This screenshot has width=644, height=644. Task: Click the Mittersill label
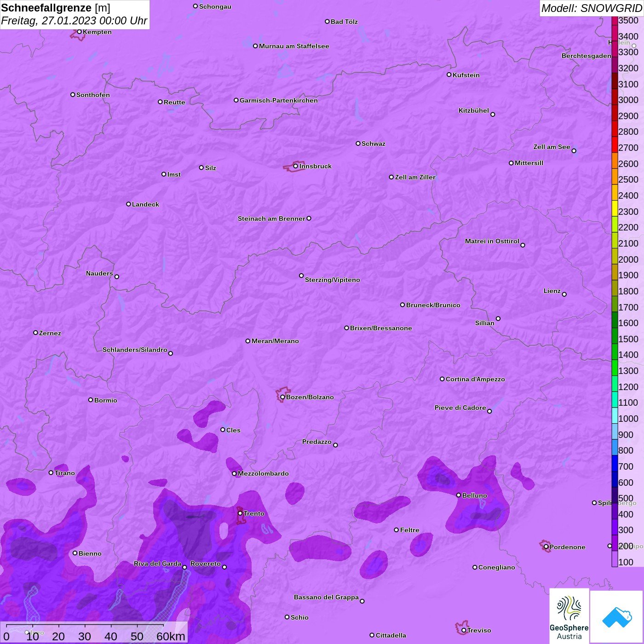point(529,163)
